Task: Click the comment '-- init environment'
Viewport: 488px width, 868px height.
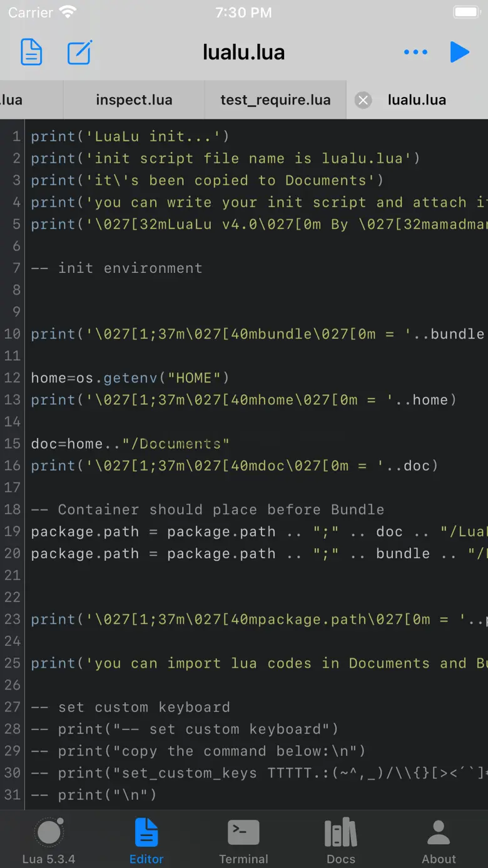Action: pos(116,268)
